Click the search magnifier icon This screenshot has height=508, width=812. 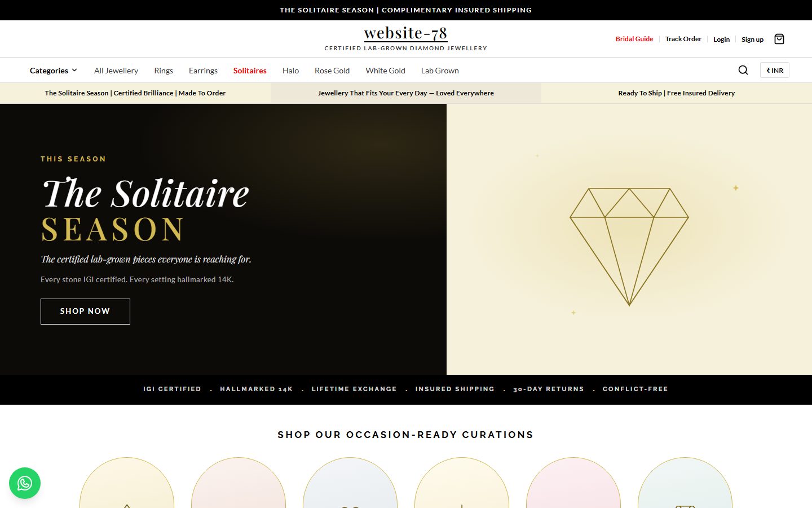pyautogui.click(x=743, y=70)
